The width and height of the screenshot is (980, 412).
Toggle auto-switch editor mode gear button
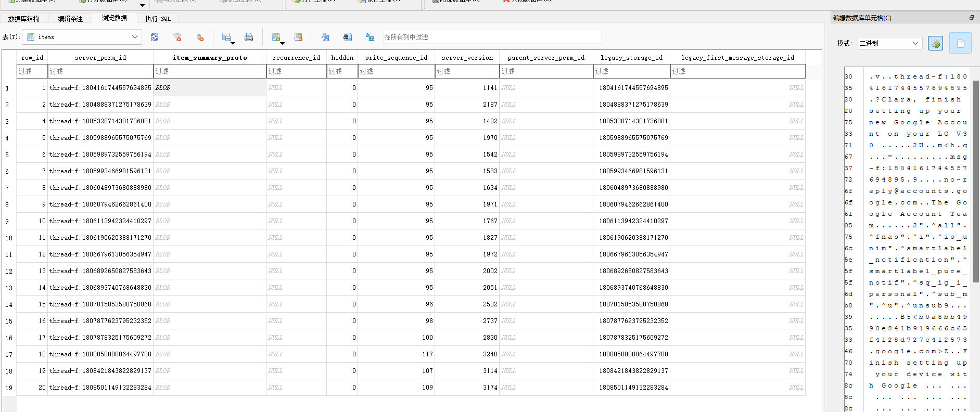click(x=935, y=43)
